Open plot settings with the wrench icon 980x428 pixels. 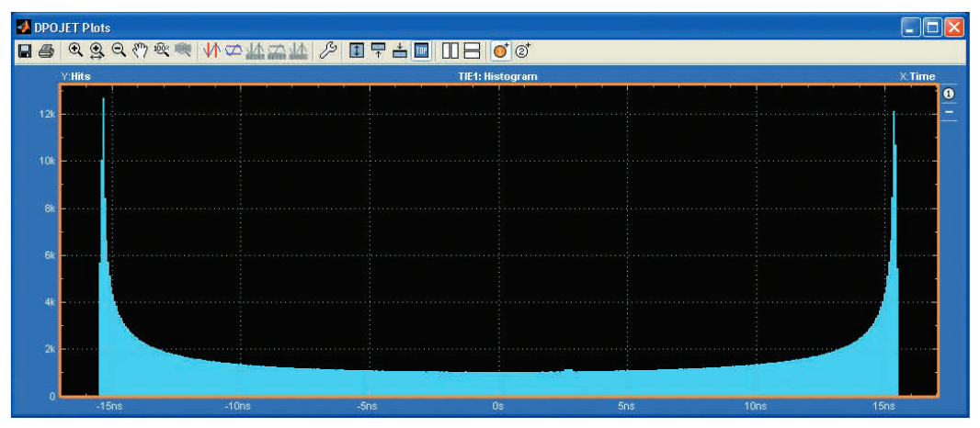click(327, 52)
